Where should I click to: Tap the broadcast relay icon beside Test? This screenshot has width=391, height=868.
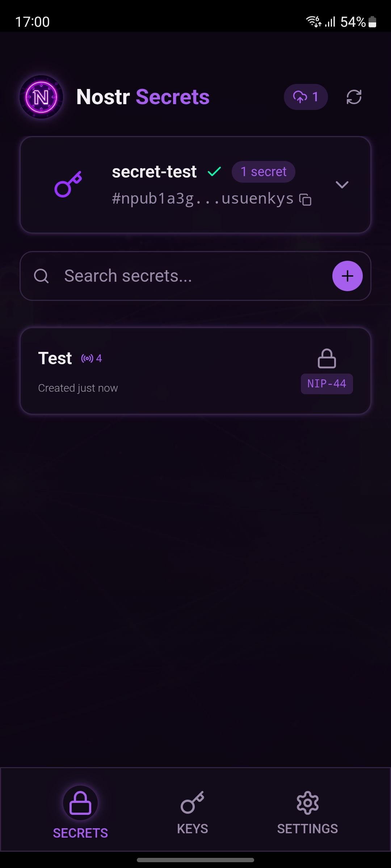pyautogui.click(x=88, y=358)
